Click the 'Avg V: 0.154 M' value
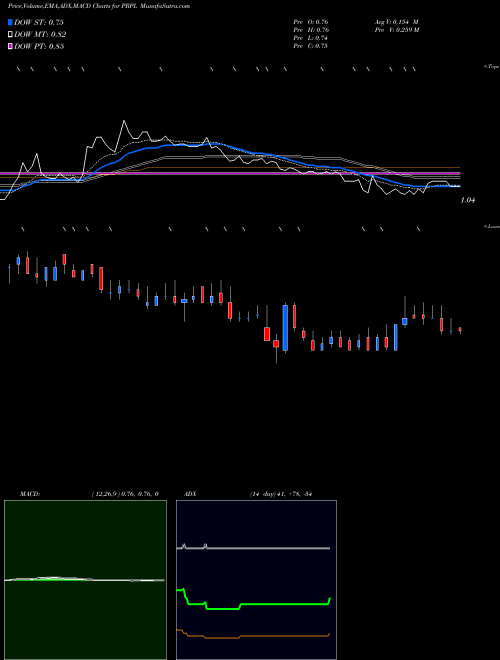This screenshot has height=660, width=500. [x=396, y=21]
